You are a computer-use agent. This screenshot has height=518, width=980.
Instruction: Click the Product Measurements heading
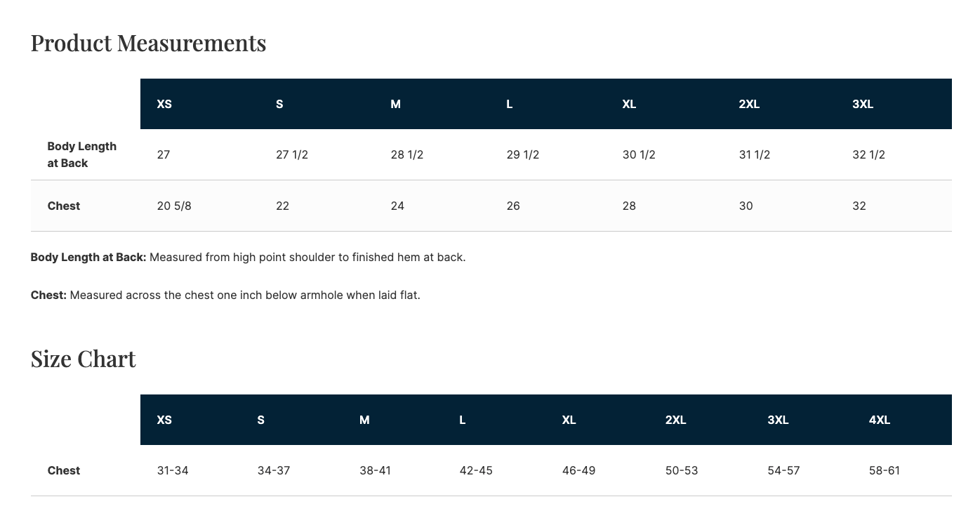click(148, 43)
